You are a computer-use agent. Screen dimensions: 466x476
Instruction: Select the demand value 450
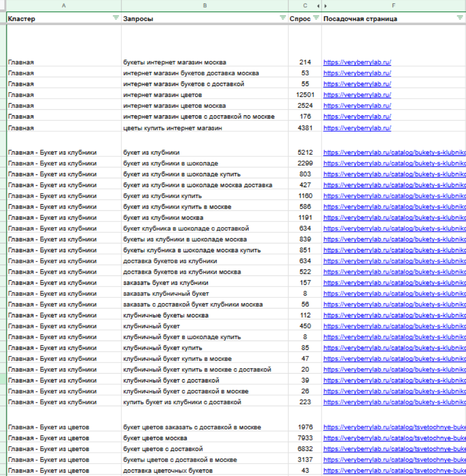coord(304,326)
